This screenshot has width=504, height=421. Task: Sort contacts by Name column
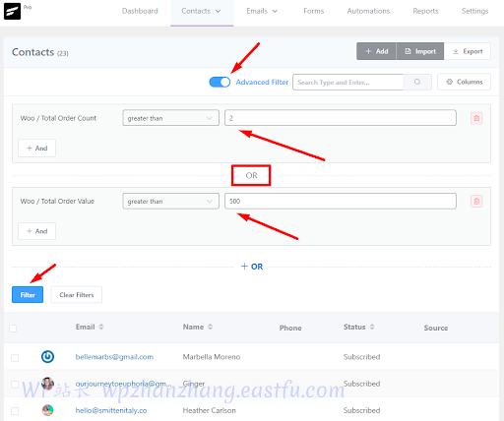(210, 327)
